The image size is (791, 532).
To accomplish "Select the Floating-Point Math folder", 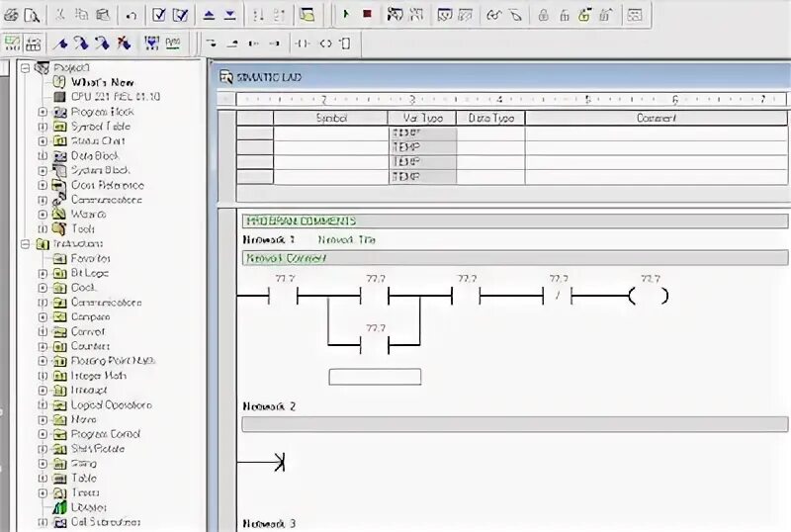I will 113,361.
